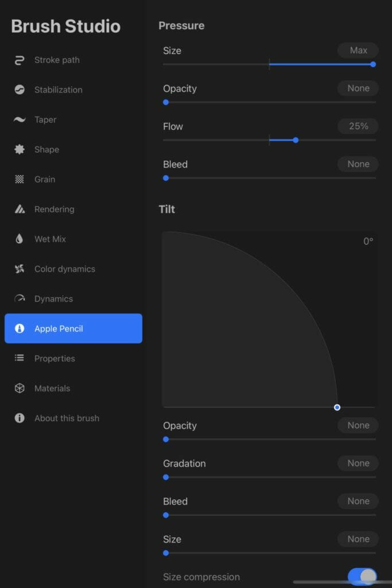Select the Apple Pencil section
Image resolution: width=392 pixels, height=588 pixels.
click(73, 328)
